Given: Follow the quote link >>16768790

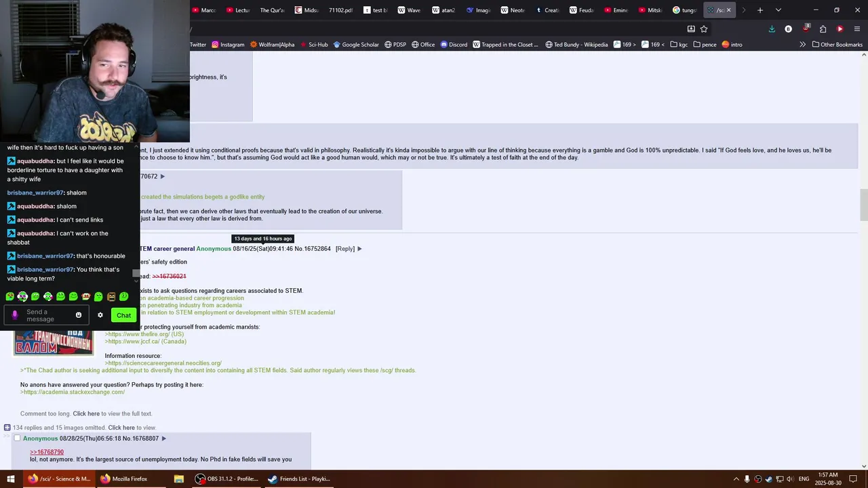Looking at the screenshot, I should (47, 452).
